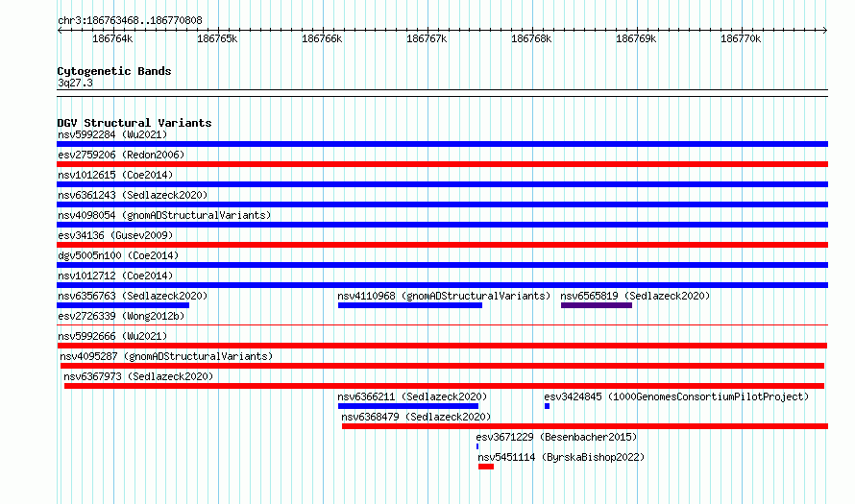Open nsv4095287 (gnomADStructuralVariants) label

[x=166, y=356]
